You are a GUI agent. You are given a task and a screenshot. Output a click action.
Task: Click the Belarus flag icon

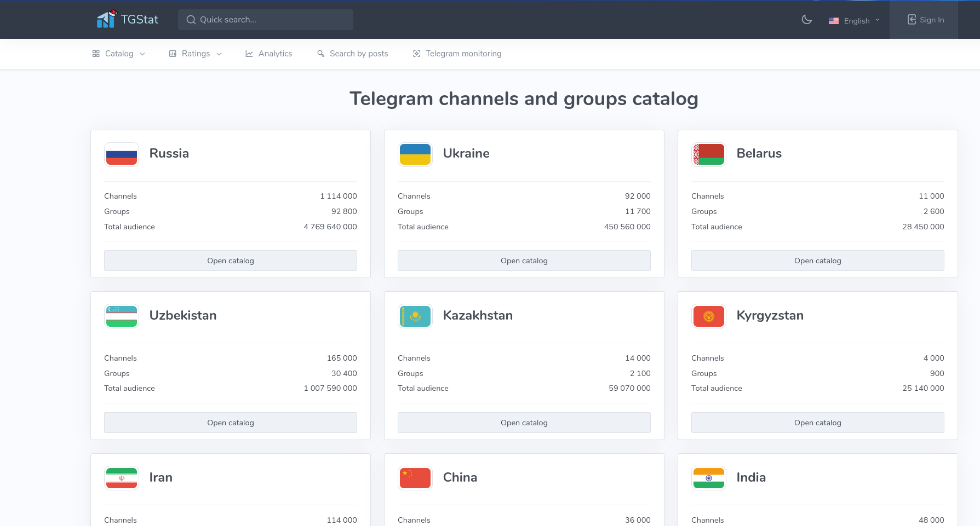pos(708,155)
